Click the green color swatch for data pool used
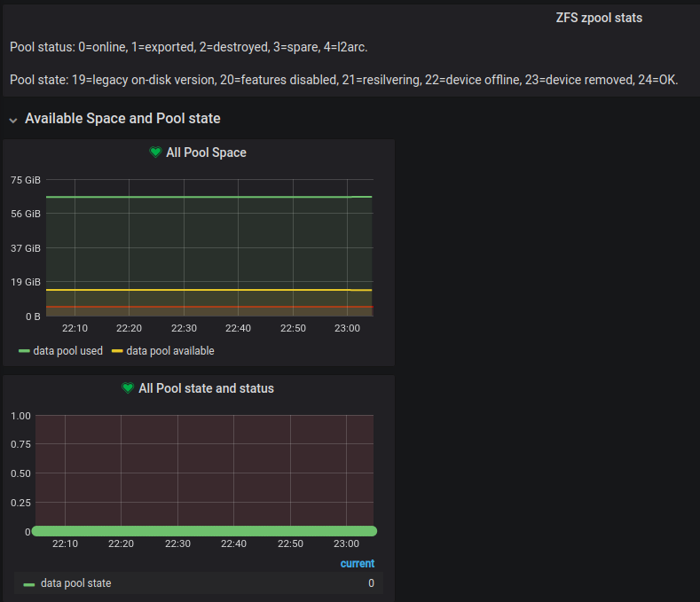700x602 pixels. (24, 351)
